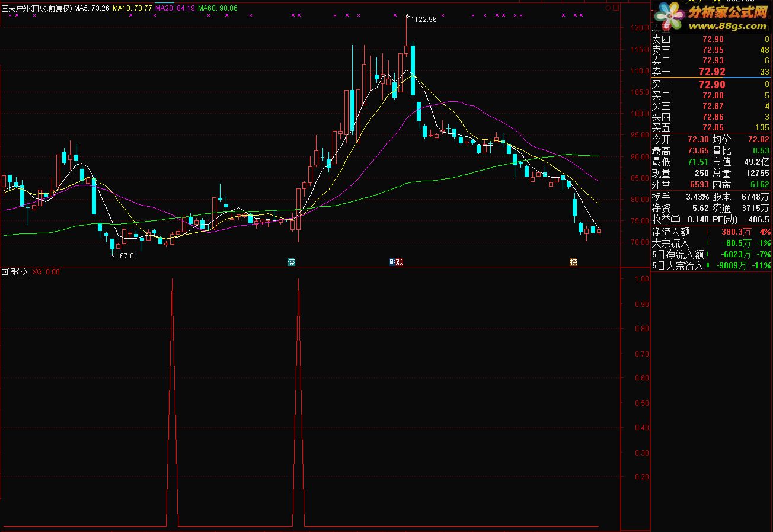Select the MA10: 78.77 label
This screenshot has width=773, height=532.
(x=132, y=8)
